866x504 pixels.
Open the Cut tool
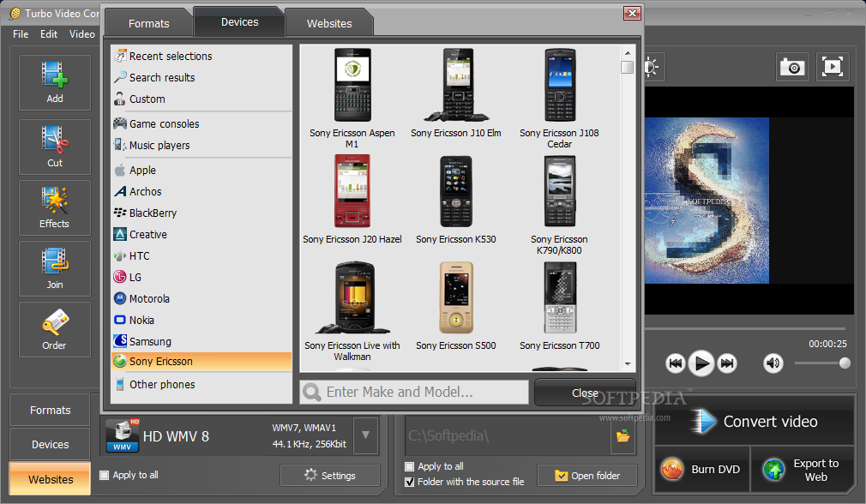click(x=55, y=147)
